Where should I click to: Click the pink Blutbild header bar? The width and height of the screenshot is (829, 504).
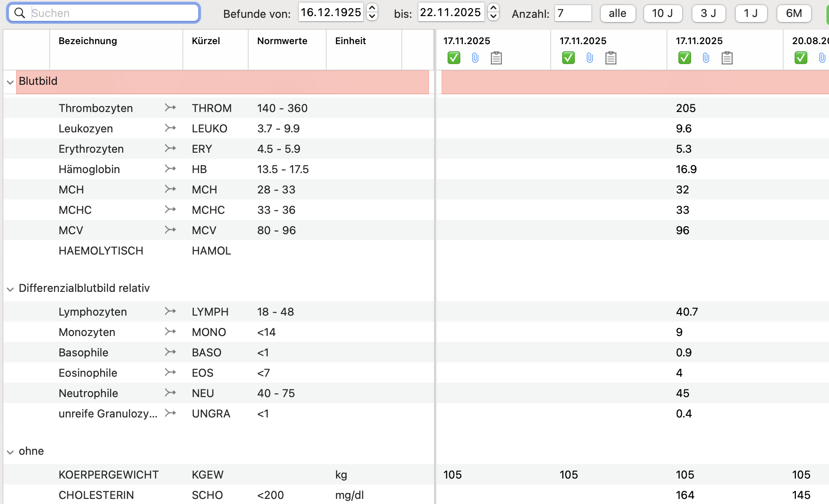tap(222, 82)
